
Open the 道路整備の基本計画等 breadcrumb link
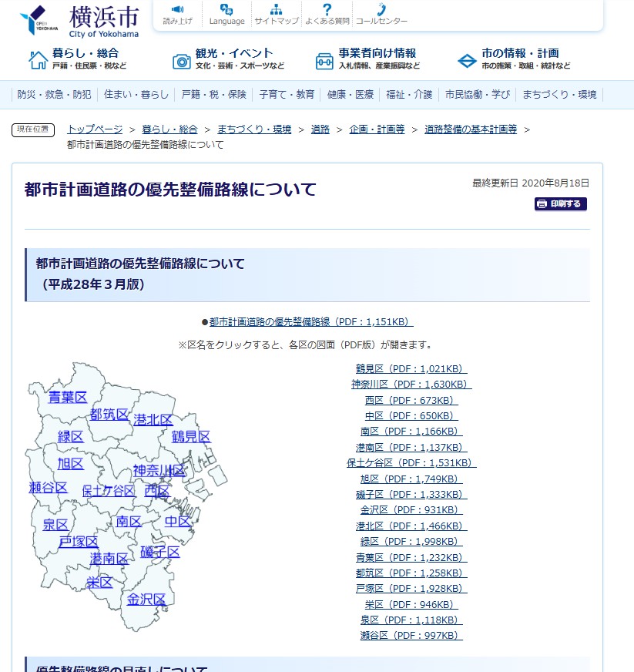pos(471,129)
